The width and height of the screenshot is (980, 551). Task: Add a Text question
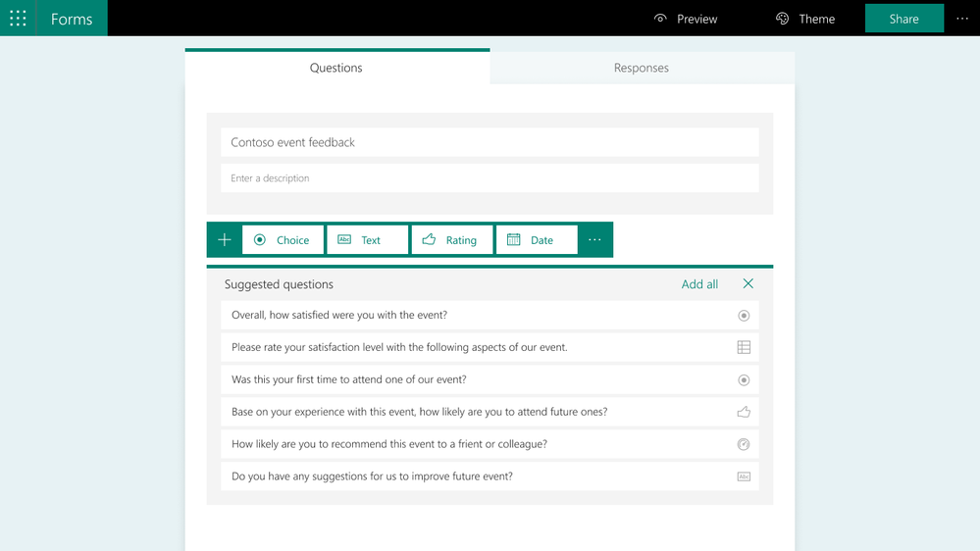pyautogui.click(x=368, y=240)
